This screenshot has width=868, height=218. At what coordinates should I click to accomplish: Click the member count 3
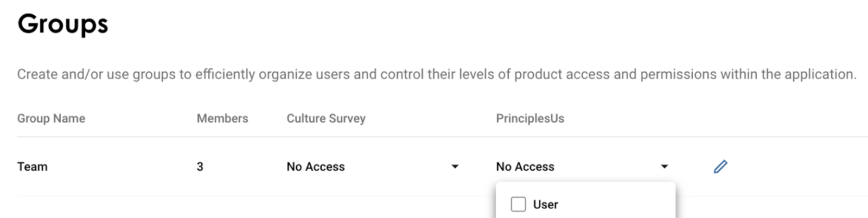(200, 167)
